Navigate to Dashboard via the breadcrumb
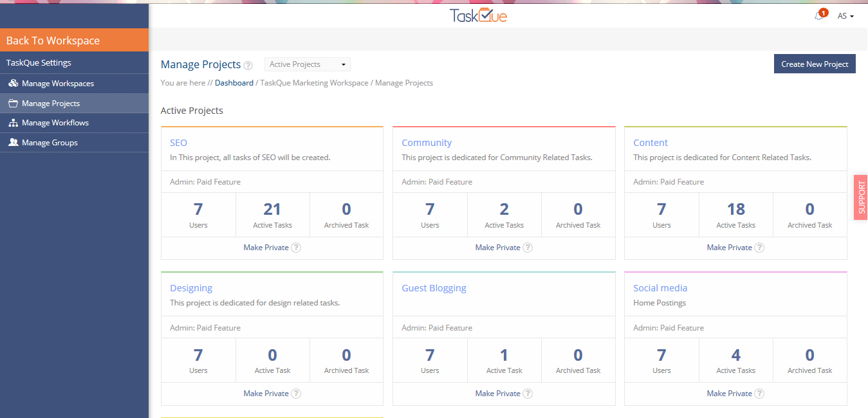 [234, 82]
